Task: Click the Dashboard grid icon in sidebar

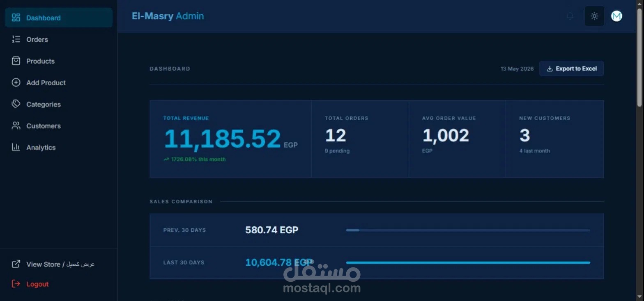Action: coord(16,18)
